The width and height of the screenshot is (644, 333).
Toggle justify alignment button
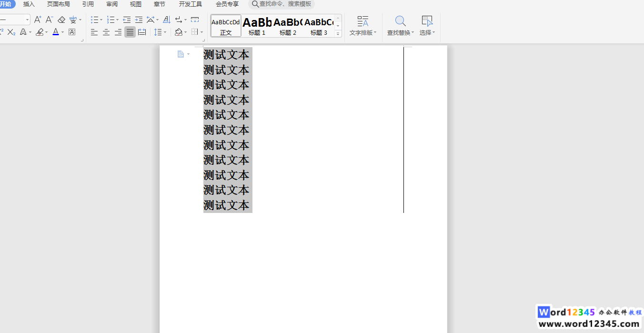pyautogui.click(x=130, y=32)
